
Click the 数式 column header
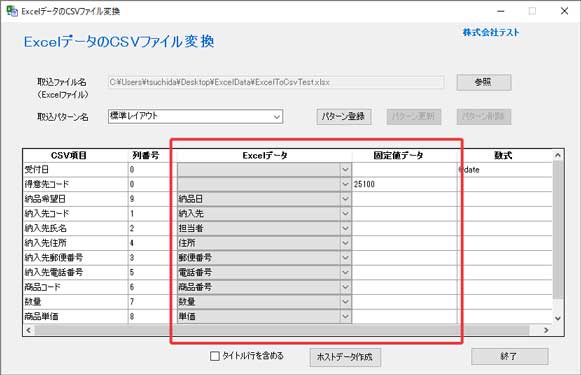(504, 156)
